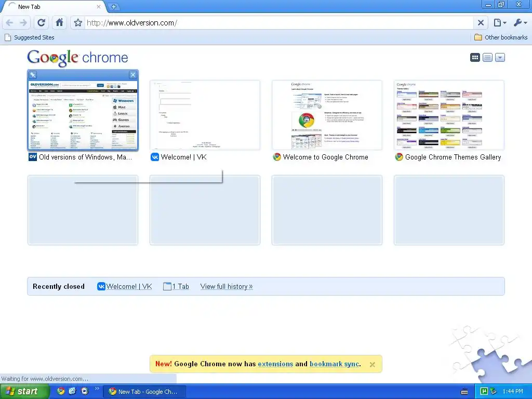The height and width of the screenshot is (399, 532).
Task: Click the Forward navigation arrow
Action: (23, 23)
